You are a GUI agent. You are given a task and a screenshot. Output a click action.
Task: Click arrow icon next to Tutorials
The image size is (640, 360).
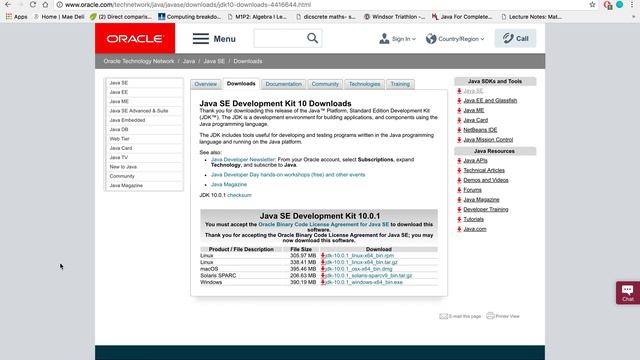click(459, 219)
